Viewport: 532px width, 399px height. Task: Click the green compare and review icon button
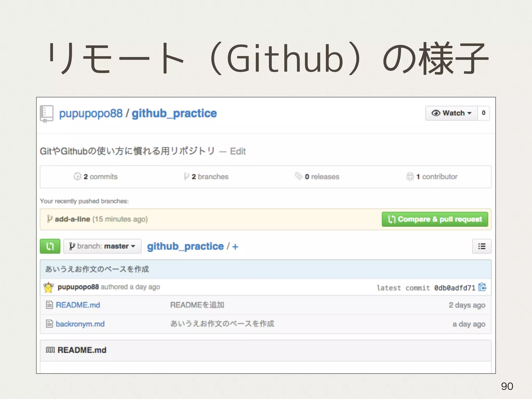[x=50, y=246]
